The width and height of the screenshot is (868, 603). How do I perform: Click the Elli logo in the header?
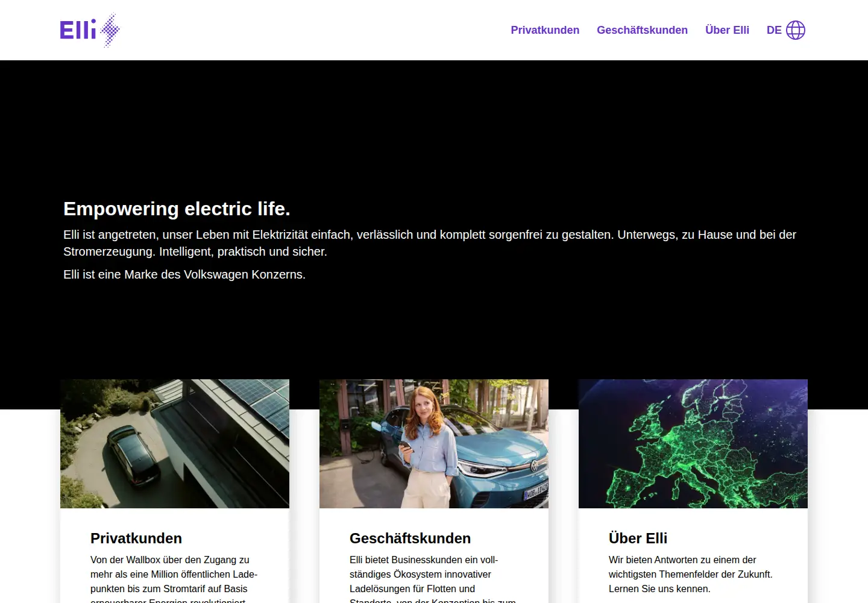tap(90, 30)
